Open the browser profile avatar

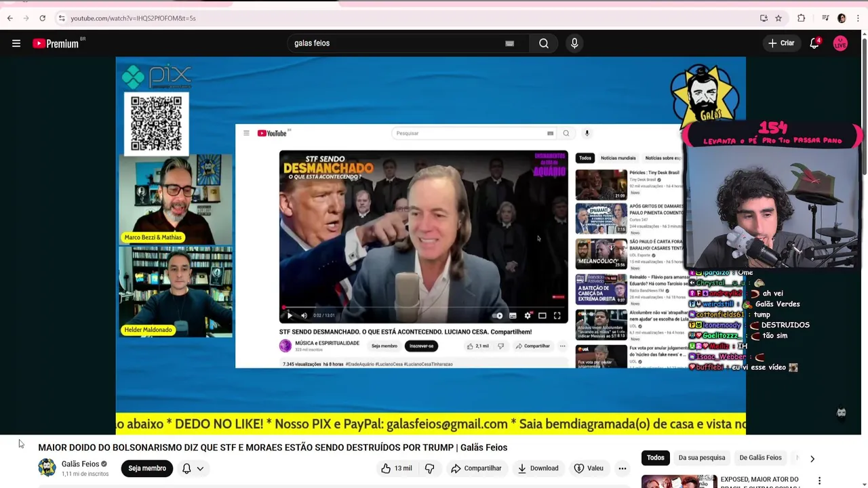tap(842, 18)
